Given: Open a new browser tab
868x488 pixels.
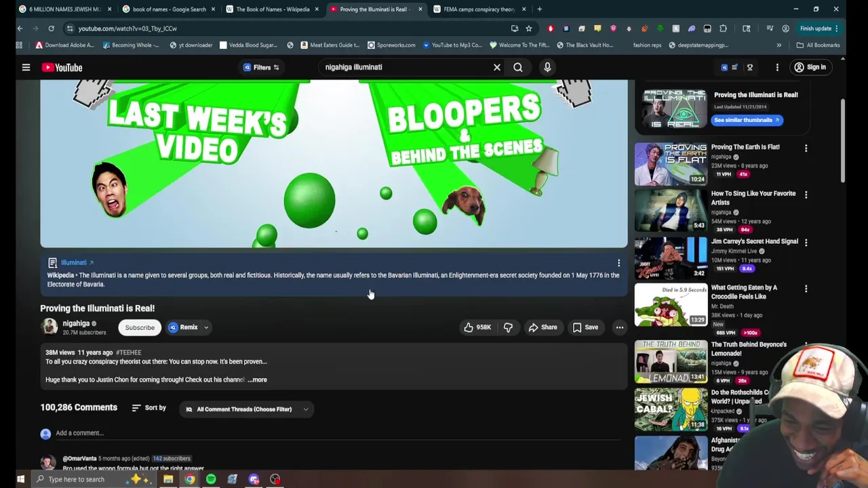Looking at the screenshot, I should [539, 9].
